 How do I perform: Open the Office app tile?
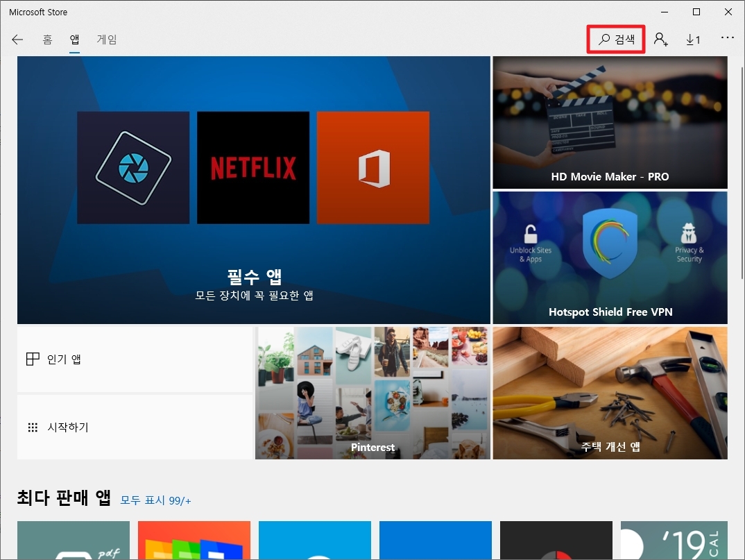pos(373,168)
